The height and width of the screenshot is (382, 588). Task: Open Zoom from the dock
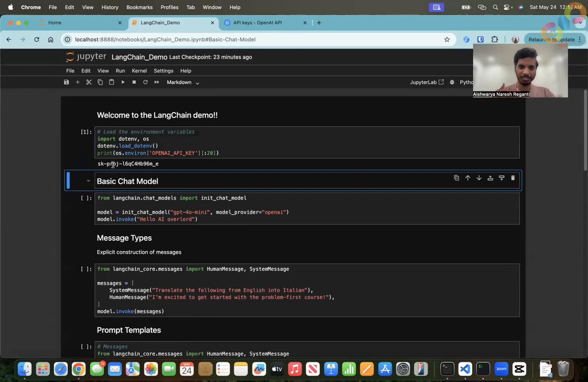[x=501, y=369]
